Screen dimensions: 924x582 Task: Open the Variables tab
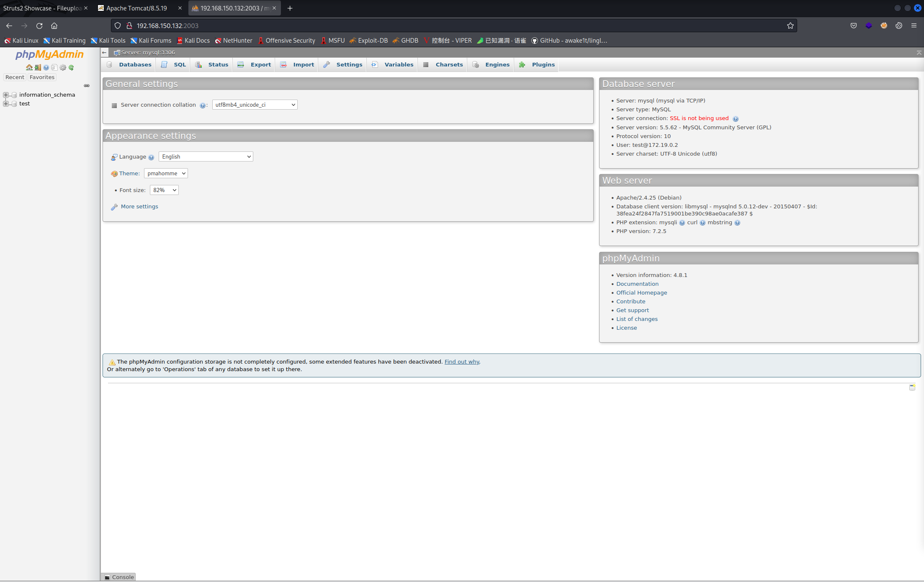pyautogui.click(x=392, y=65)
